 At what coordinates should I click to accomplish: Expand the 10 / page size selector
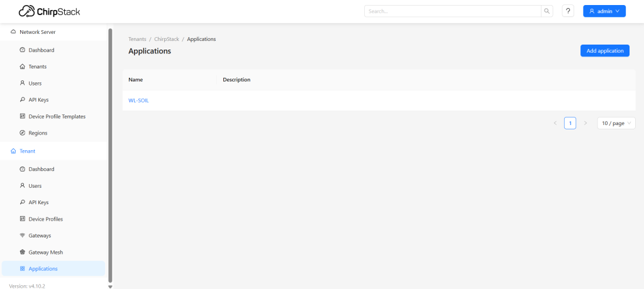616,123
